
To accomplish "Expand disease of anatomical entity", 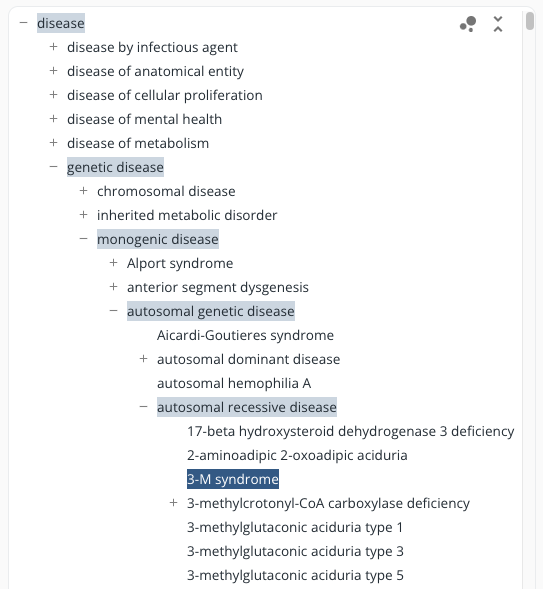I will click(x=53, y=71).
